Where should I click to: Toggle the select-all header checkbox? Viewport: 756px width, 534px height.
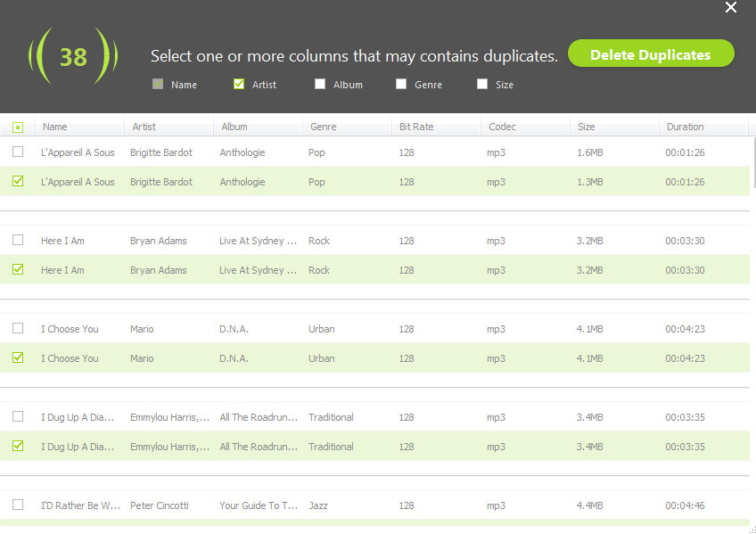coord(18,127)
